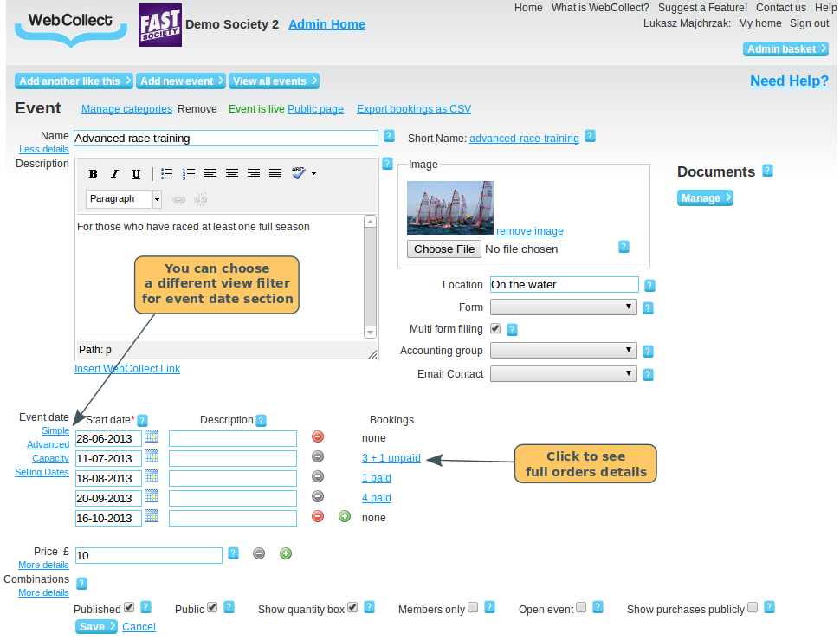Enable the Members only checkbox
The height and width of the screenshot is (640, 840).
tap(473, 607)
